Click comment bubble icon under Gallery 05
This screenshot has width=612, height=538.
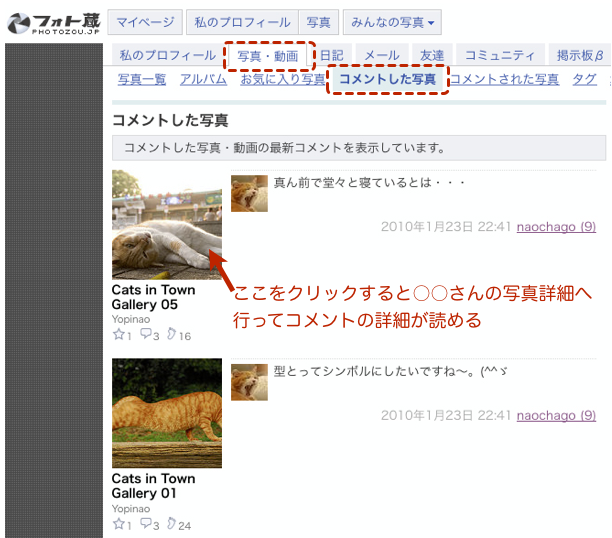click(146, 335)
